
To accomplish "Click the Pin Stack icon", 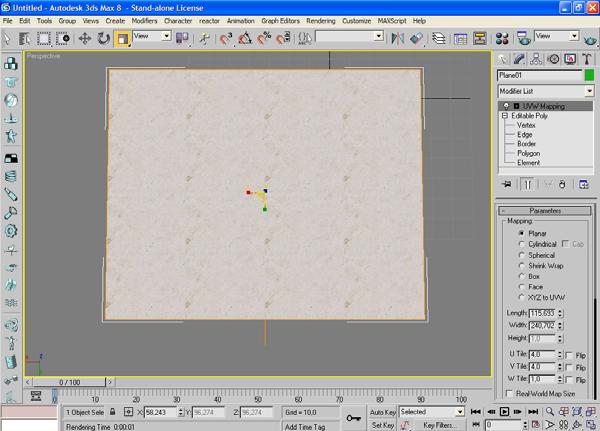I will coord(507,184).
